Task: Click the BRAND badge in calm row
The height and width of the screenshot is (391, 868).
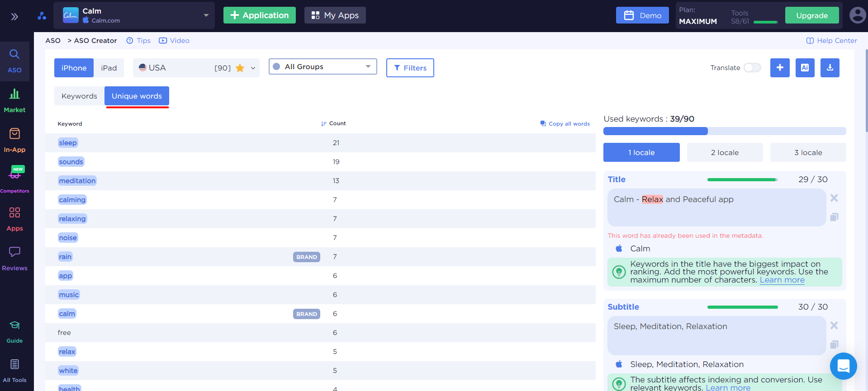Action: [307, 314]
